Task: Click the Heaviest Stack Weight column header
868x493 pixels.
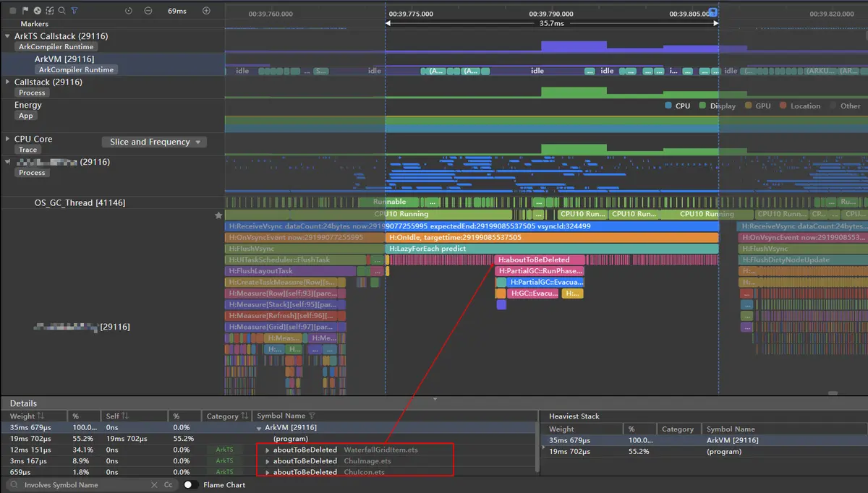Action: [x=562, y=429]
